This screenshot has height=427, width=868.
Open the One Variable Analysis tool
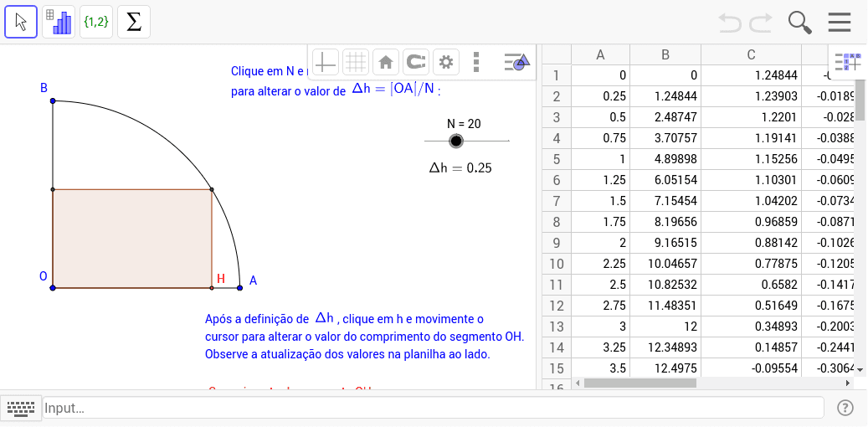(59, 22)
